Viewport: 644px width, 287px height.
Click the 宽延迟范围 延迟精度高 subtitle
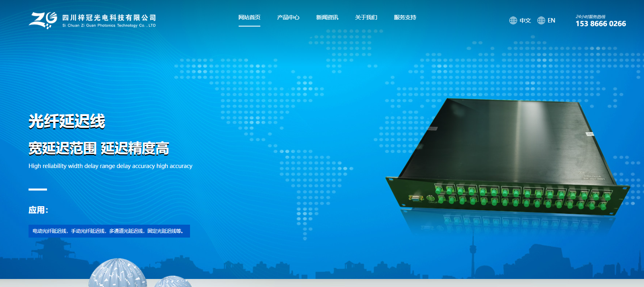pos(99,148)
